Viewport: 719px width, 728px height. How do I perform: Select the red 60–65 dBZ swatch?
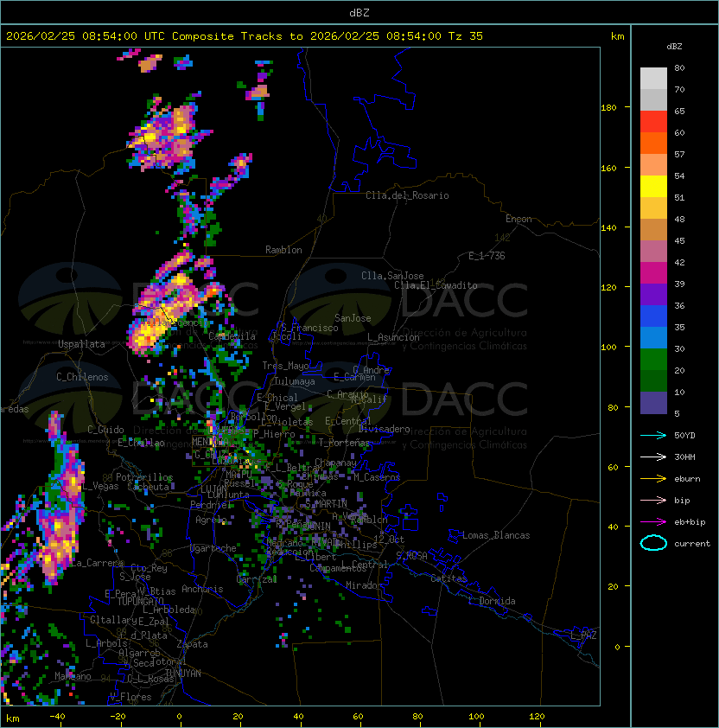tap(653, 122)
